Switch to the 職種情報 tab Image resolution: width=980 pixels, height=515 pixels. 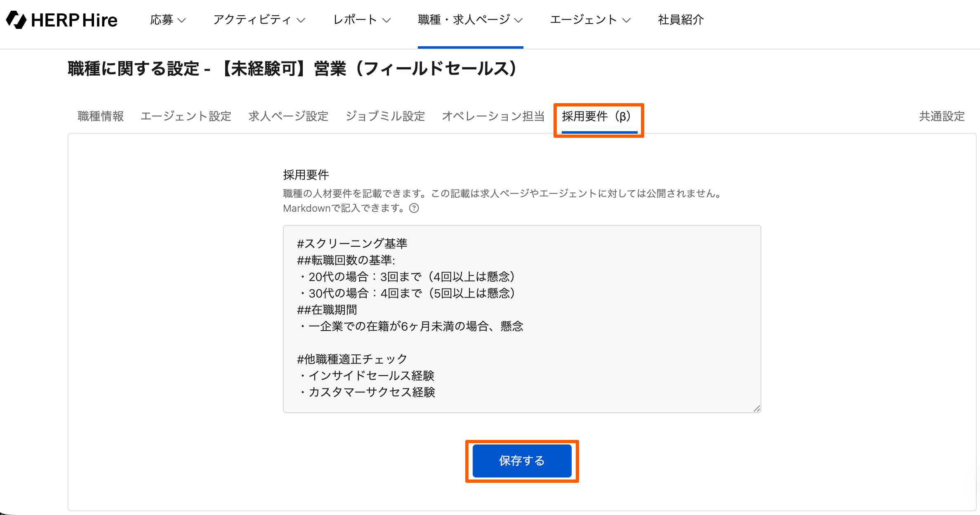101,116
